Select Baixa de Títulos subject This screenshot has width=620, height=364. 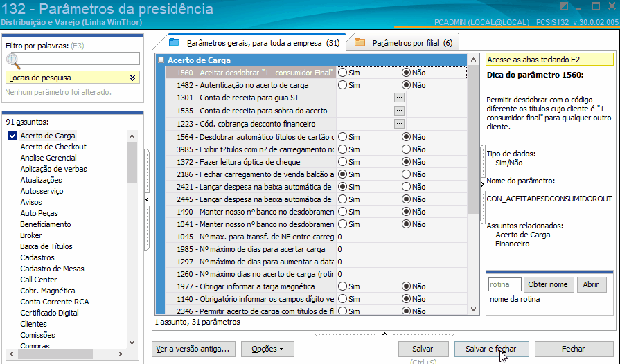click(x=46, y=246)
